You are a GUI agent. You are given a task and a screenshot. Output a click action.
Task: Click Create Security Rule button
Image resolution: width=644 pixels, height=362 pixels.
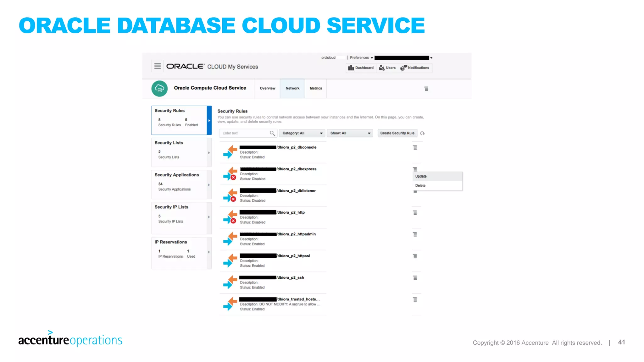click(397, 133)
